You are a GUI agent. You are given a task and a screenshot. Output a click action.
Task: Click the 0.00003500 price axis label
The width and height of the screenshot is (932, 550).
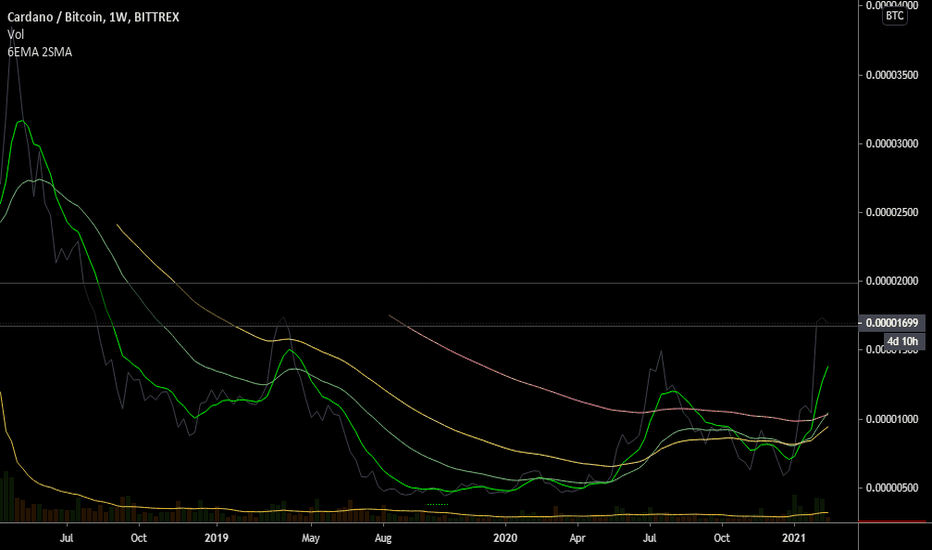[892, 75]
